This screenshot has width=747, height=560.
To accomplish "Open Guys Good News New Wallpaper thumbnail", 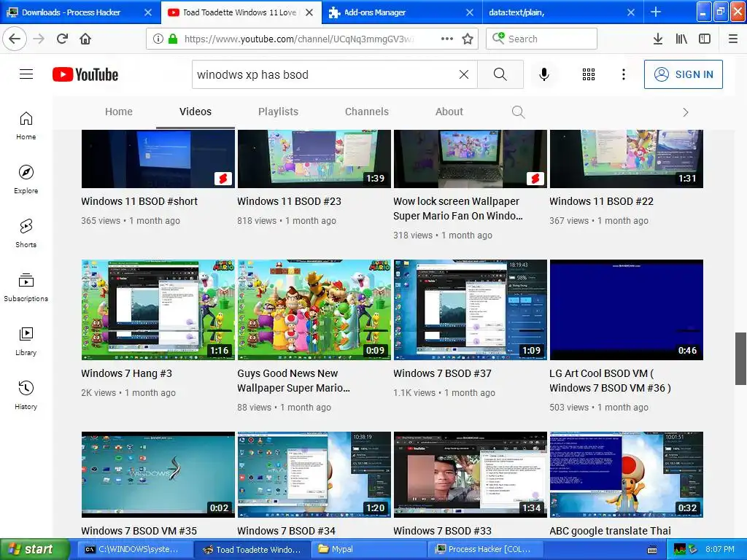I will (x=314, y=309).
